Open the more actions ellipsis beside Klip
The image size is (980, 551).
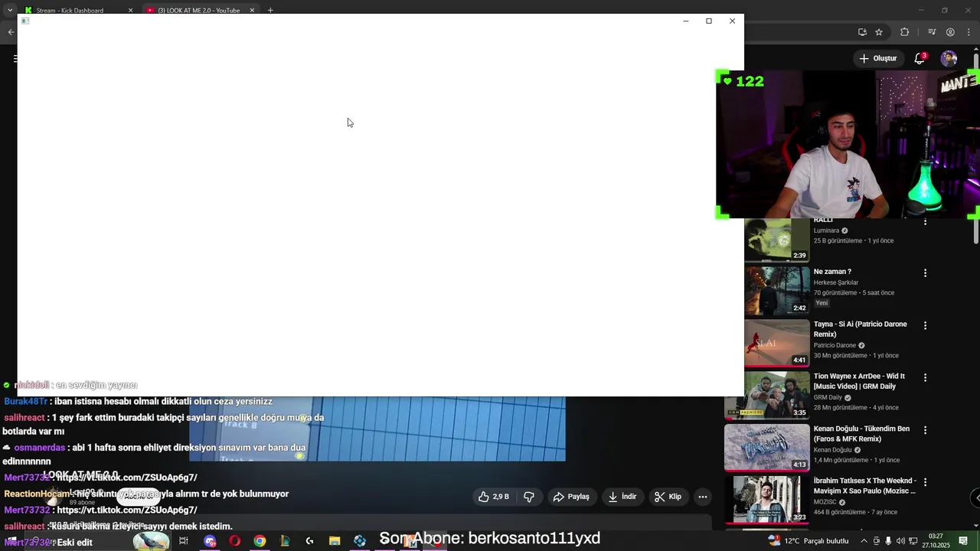coord(703,497)
